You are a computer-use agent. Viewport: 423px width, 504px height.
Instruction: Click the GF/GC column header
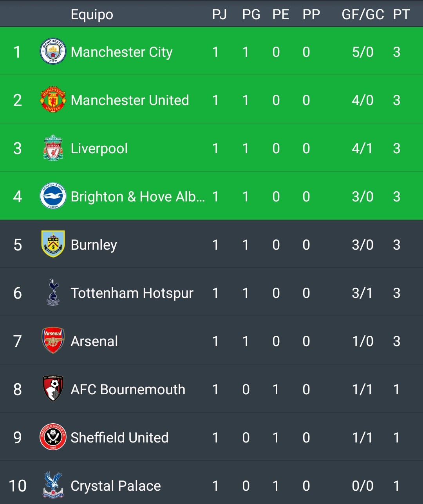(x=363, y=15)
